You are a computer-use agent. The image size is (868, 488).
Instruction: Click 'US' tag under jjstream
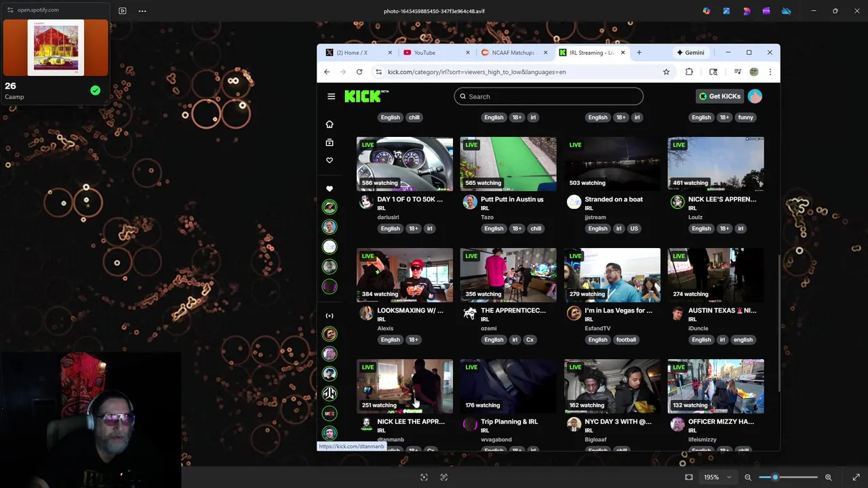pos(634,228)
